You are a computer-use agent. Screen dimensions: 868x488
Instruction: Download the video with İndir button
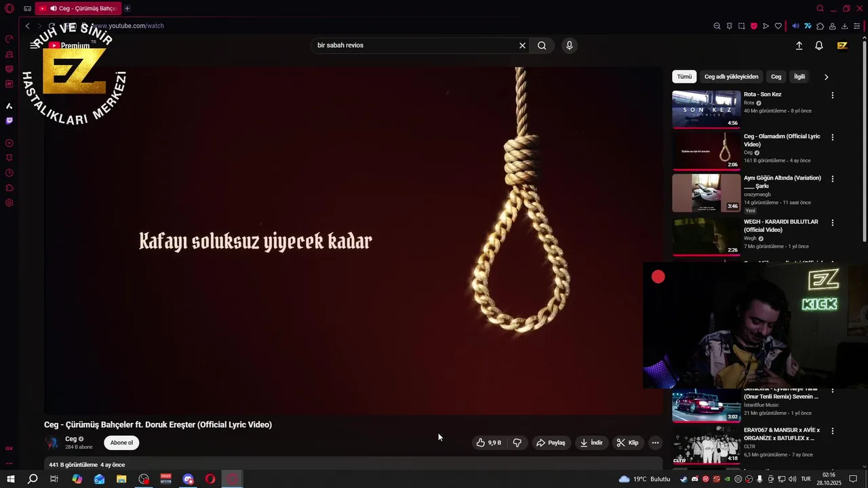coord(591,443)
